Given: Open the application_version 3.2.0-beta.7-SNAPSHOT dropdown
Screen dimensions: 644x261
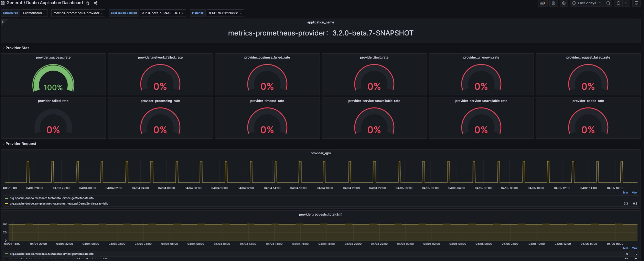Looking at the screenshot, I should tap(162, 13).
